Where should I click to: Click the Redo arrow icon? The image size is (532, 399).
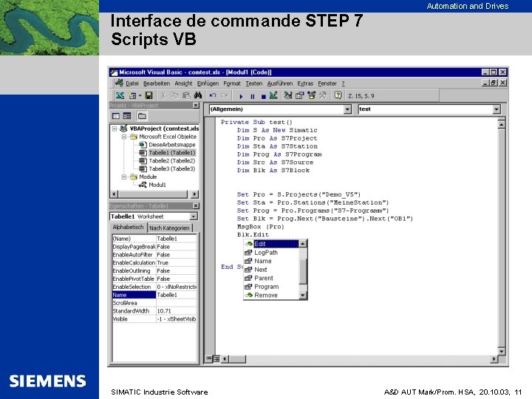point(225,95)
